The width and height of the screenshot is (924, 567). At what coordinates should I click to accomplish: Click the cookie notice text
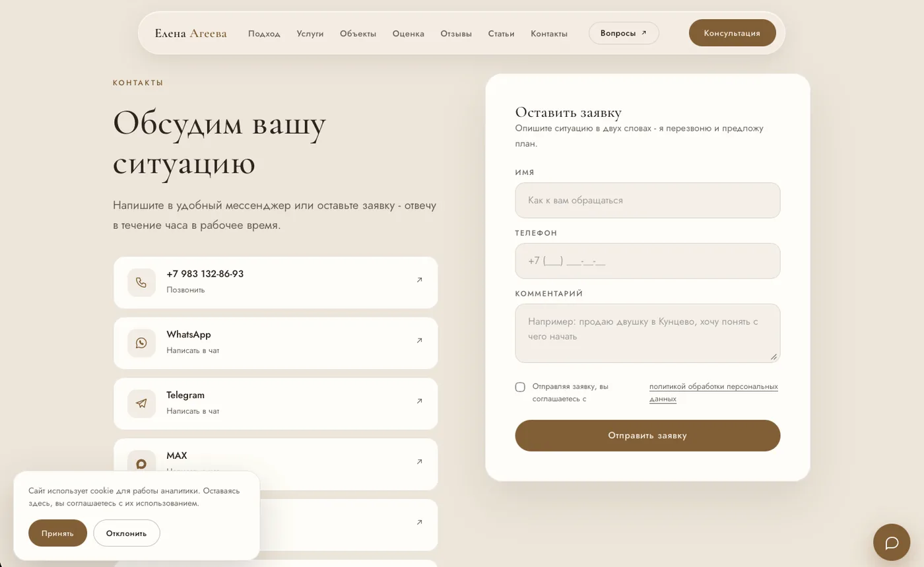pyautogui.click(x=134, y=497)
